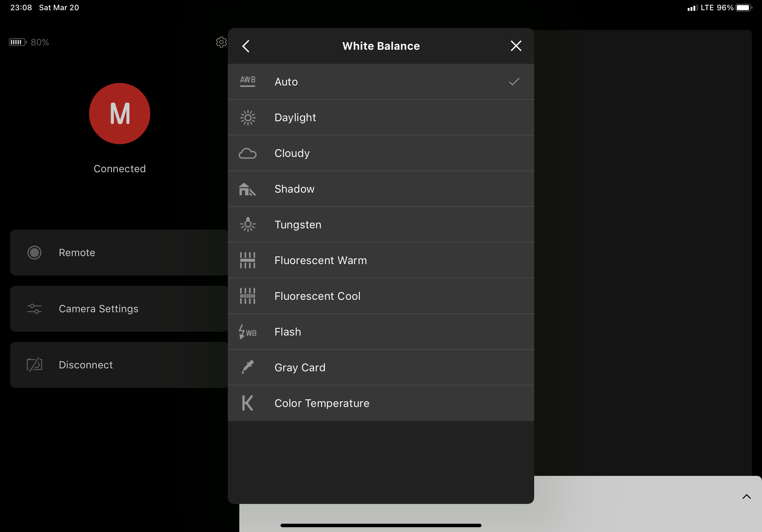762x532 pixels.
Task: Go back using the left chevron
Action: 246,46
